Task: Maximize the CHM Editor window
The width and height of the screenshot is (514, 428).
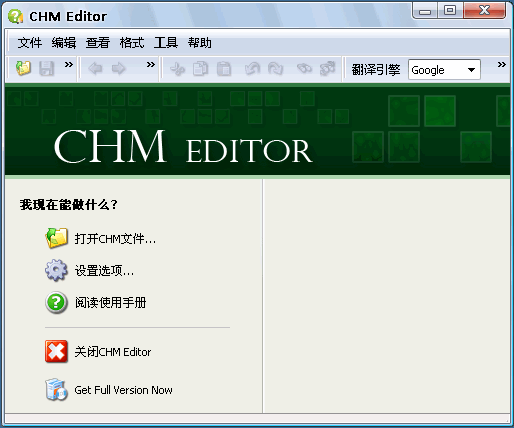Action: [x=450, y=11]
